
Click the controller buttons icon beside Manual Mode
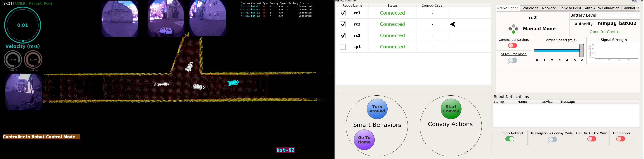(x=513, y=29)
